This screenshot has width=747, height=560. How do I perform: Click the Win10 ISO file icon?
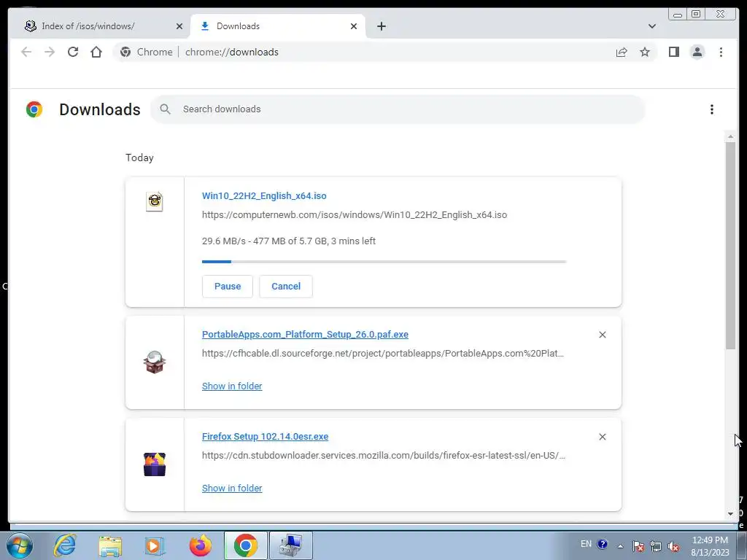click(155, 201)
